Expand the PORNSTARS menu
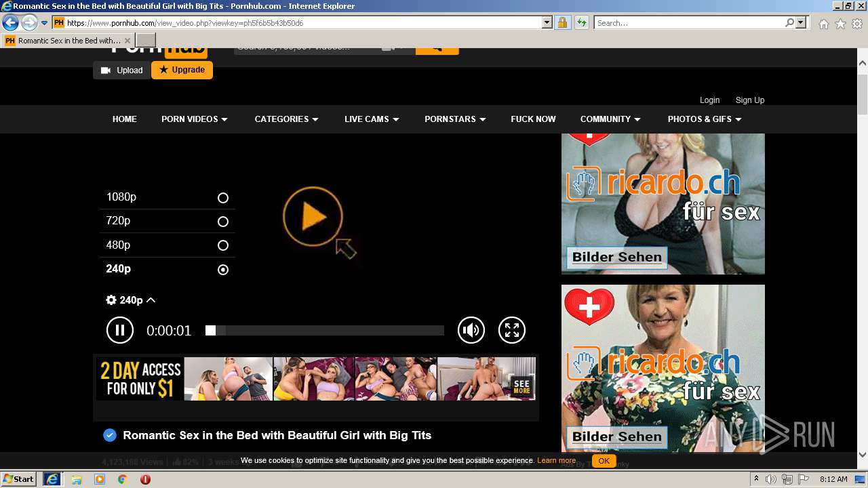This screenshot has height=488, width=868. pyautogui.click(x=455, y=119)
